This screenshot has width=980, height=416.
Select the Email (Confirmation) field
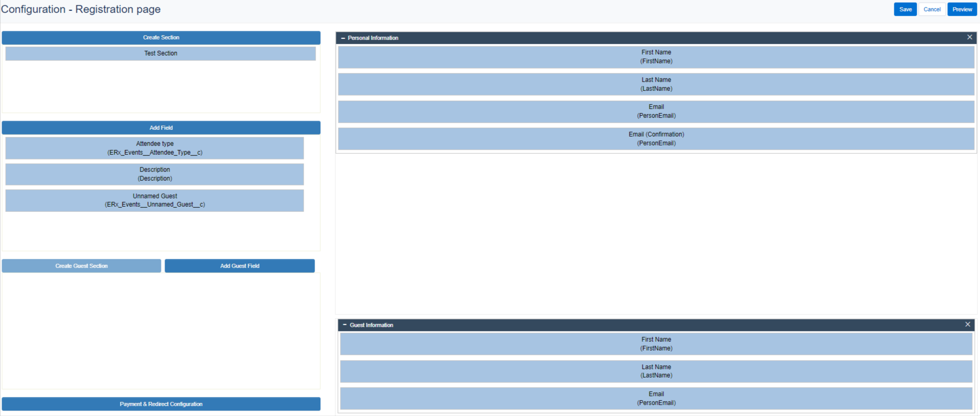tap(656, 139)
